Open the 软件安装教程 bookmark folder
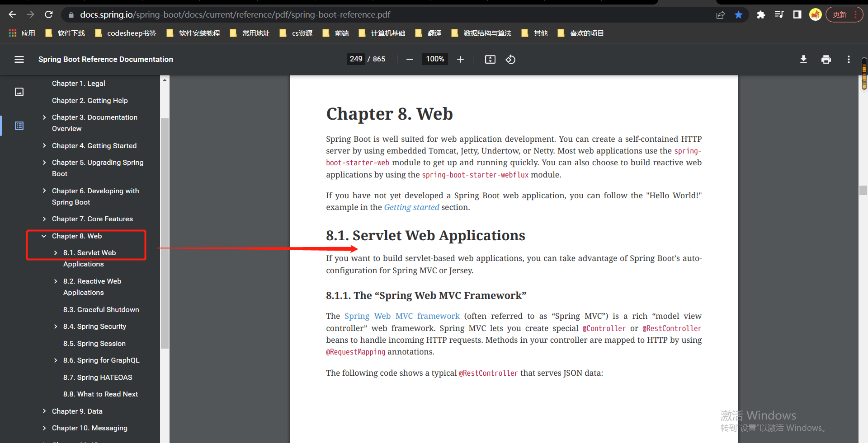Image resolution: width=868 pixels, height=443 pixels. pos(193,33)
